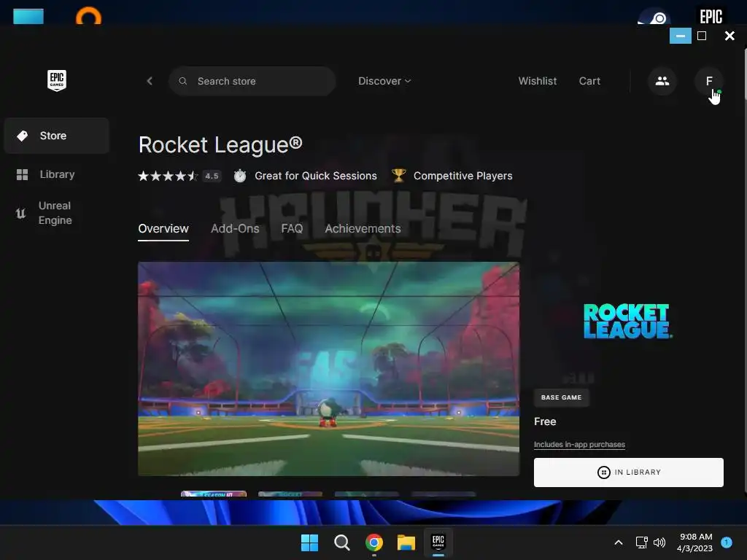
Task: Open the Wishlist link
Action: 538,81
